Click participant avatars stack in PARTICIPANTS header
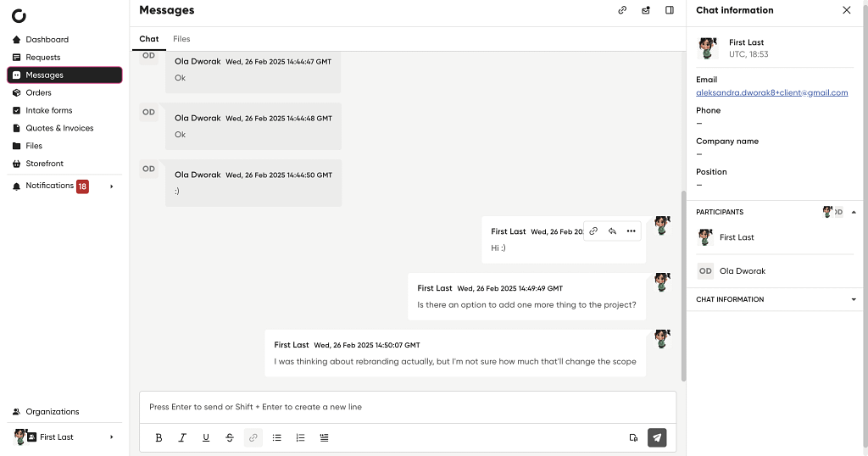The width and height of the screenshot is (868, 456). [x=833, y=211]
